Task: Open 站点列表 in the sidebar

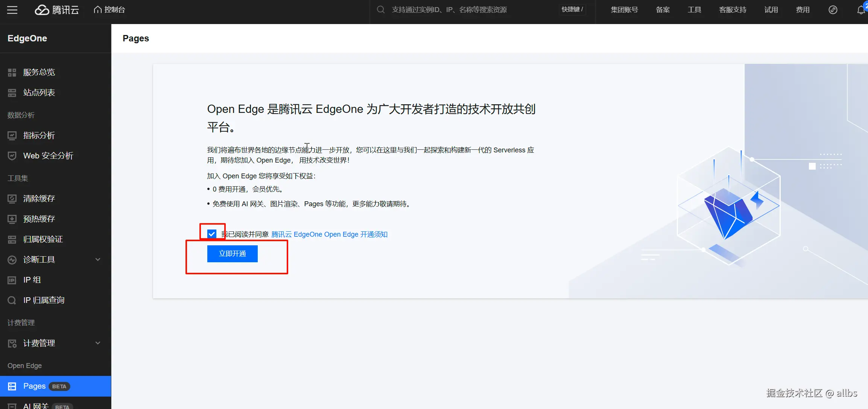Action: (x=39, y=92)
